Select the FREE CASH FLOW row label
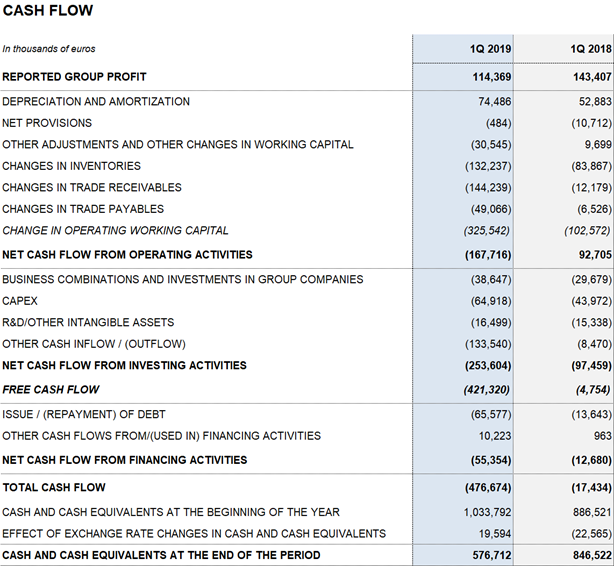614x566 pixels. coord(51,389)
